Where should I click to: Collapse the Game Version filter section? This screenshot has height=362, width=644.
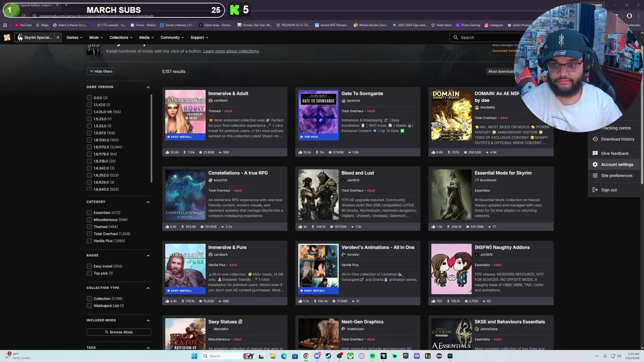(x=148, y=87)
